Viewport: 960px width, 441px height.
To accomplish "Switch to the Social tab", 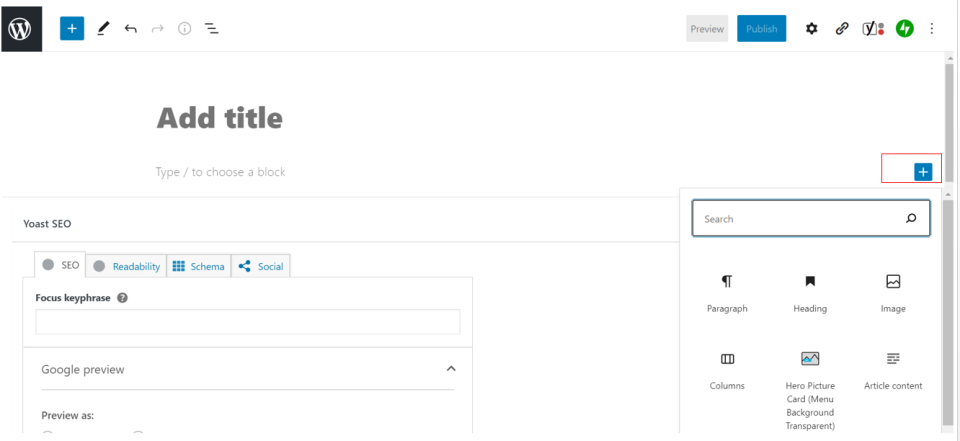I will pyautogui.click(x=261, y=266).
